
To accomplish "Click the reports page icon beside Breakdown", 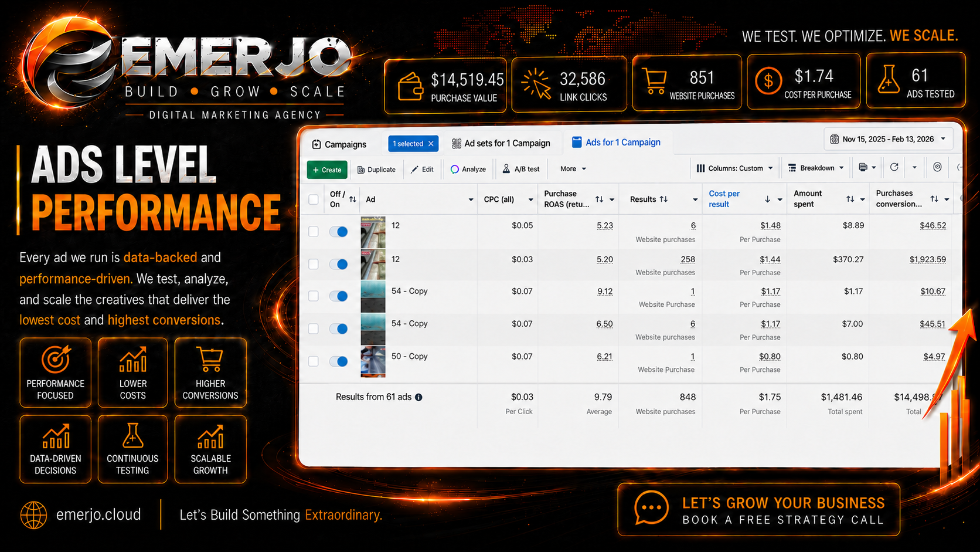I will 863,168.
